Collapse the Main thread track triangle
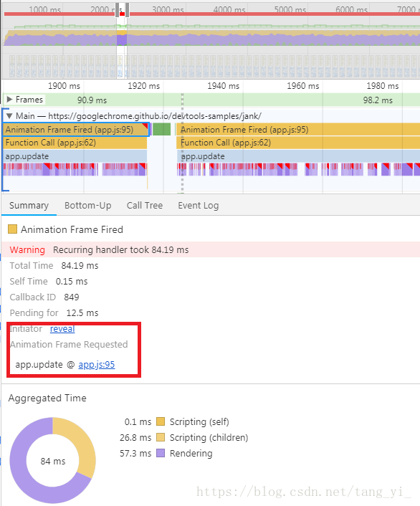The height and width of the screenshot is (506, 420). [x=9, y=116]
